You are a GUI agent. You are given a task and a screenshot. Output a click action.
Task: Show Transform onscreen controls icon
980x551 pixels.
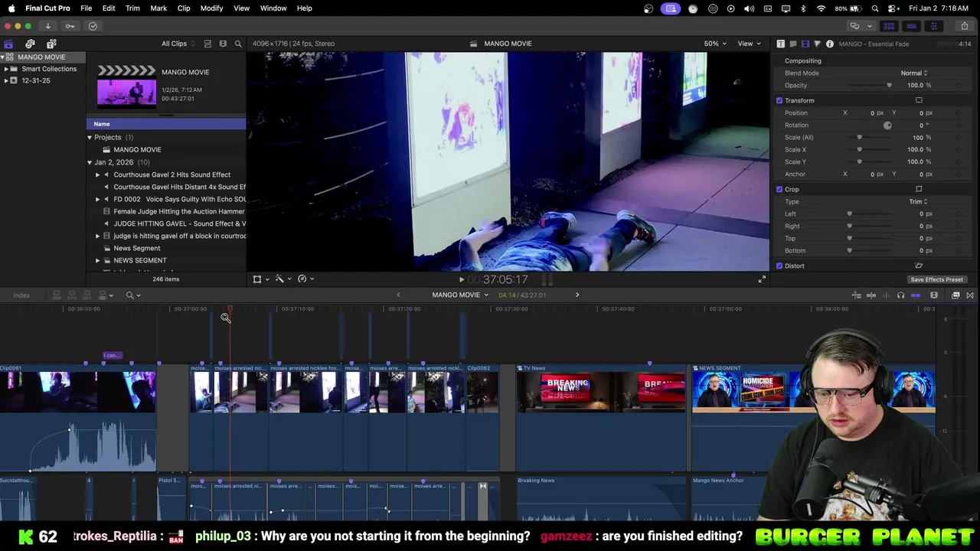click(919, 100)
